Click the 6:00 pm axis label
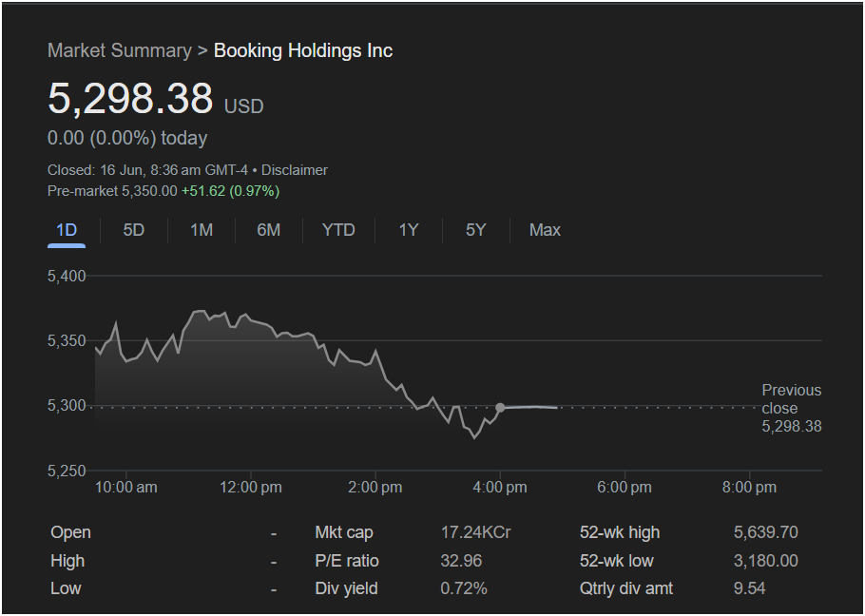 coord(625,488)
